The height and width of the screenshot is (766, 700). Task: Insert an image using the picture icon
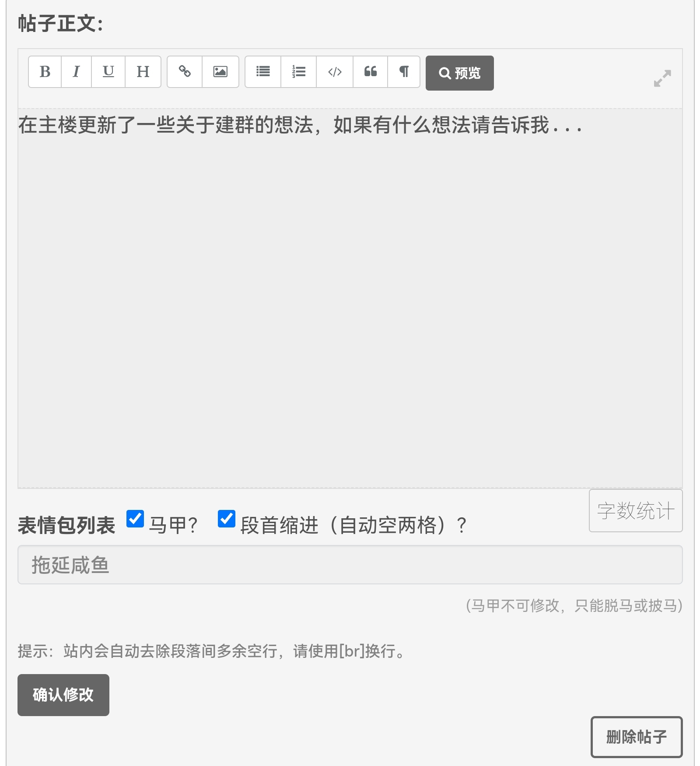pos(220,72)
